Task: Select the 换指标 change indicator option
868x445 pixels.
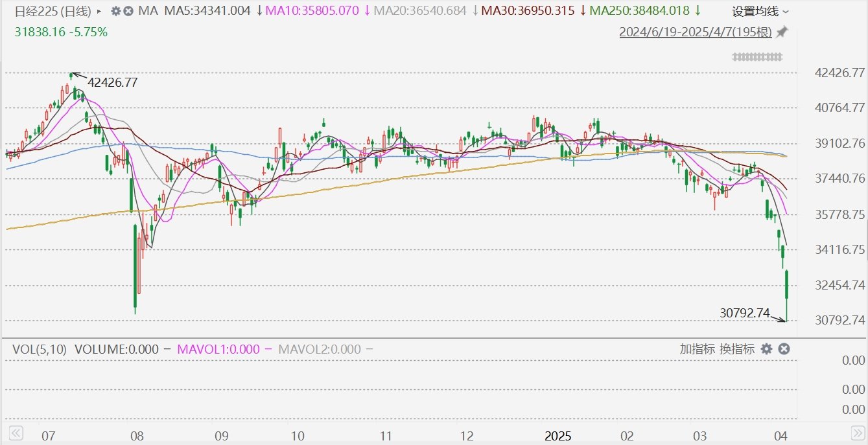Action: pyautogui.click(x=737, y=349)
